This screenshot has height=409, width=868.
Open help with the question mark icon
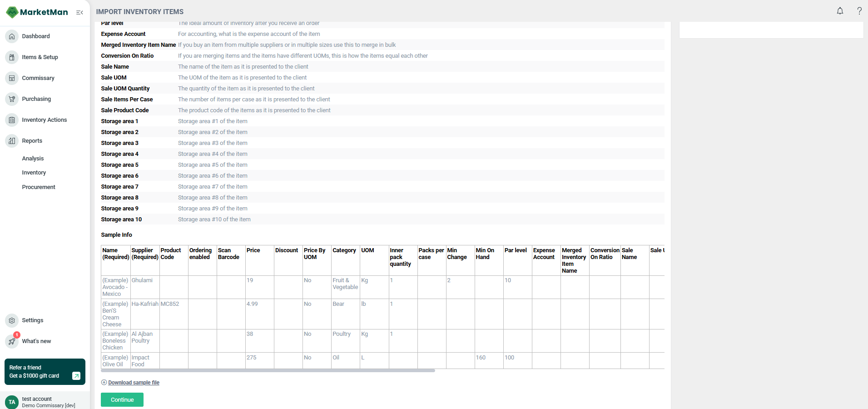coord(859,10)
